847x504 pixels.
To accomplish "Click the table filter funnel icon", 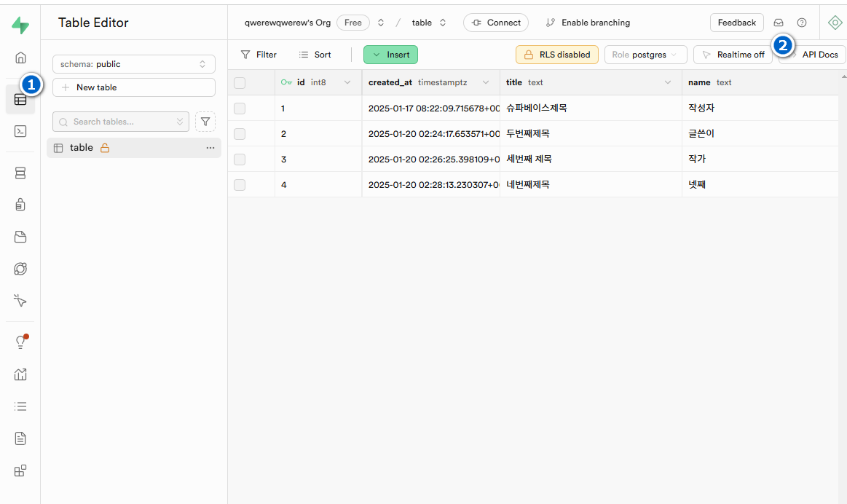I will pos(205,122).
